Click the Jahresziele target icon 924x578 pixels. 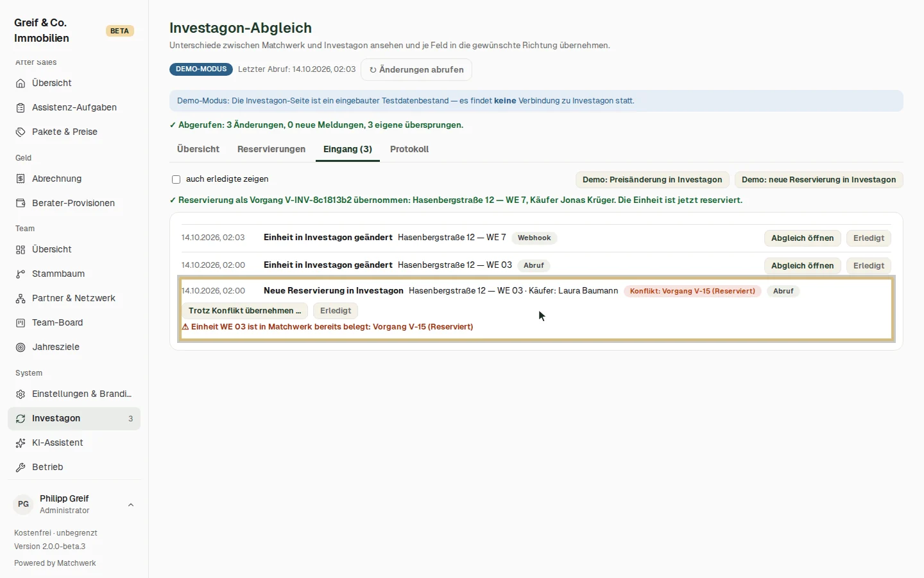pyautogui.click(x=21, y=347)
